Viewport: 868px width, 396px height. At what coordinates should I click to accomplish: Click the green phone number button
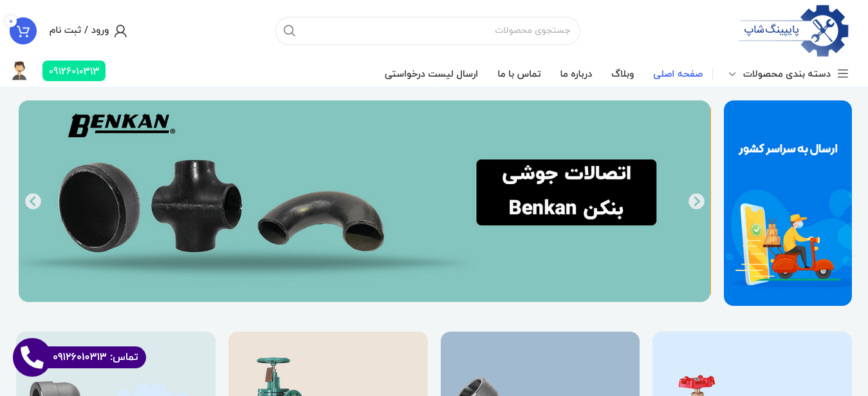coord(74,71)
